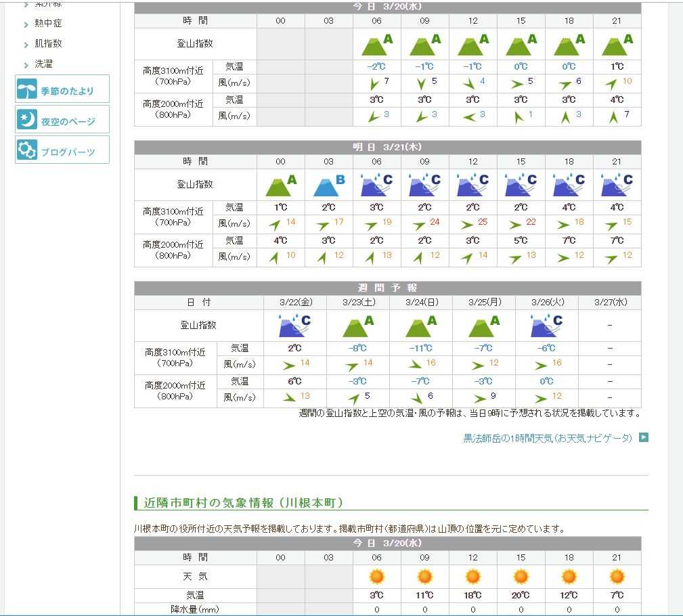Click the moon icon for 夜空のページ
This screenshot has width=683, height=616.
click(x=27, y=120)
